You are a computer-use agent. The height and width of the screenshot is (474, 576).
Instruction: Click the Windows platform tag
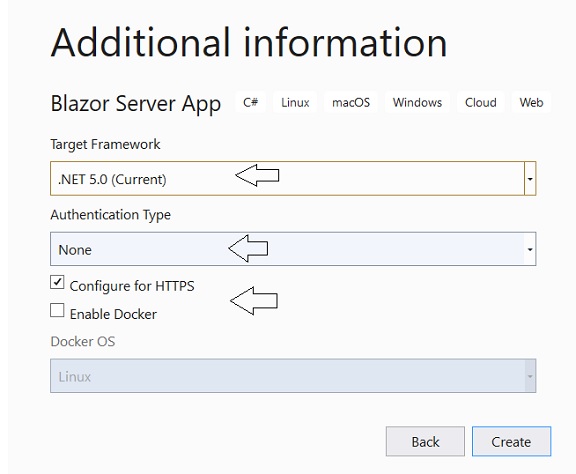[417, 102]
